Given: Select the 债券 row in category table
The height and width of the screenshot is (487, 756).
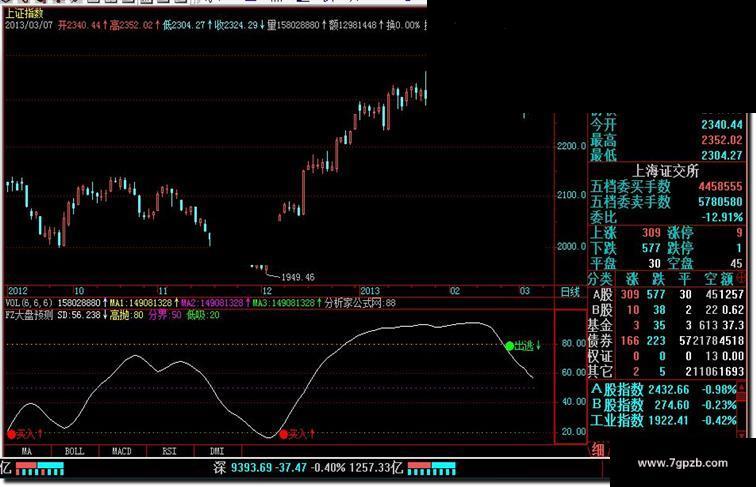Looking at the screenshot, I should (667, 341).
